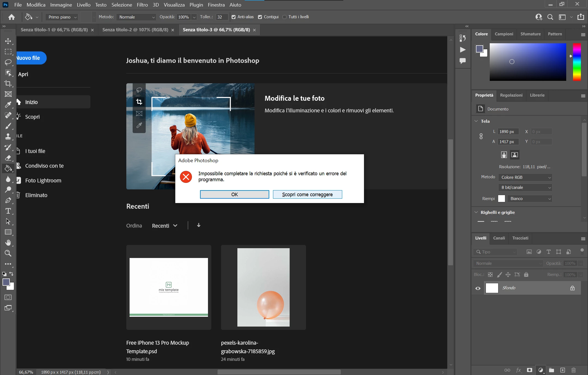Open the Colore RGB mode dropdown

525,177
